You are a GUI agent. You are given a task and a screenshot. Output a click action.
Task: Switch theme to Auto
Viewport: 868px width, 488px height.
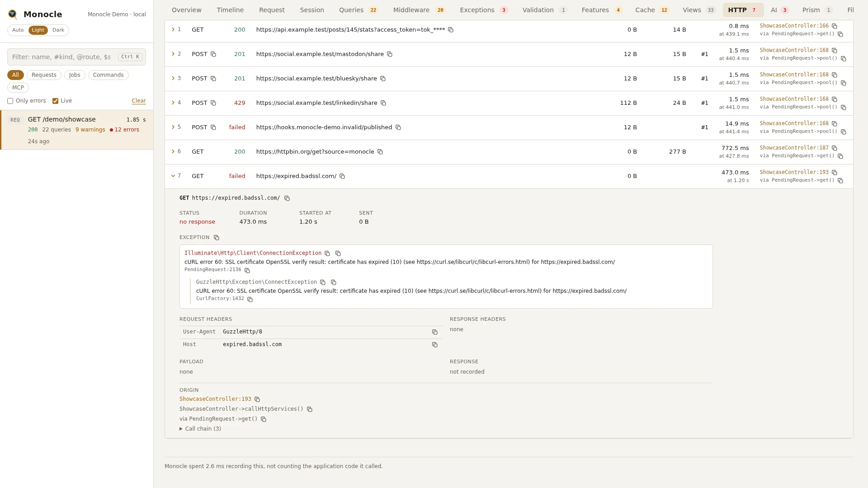coord(18,30)
